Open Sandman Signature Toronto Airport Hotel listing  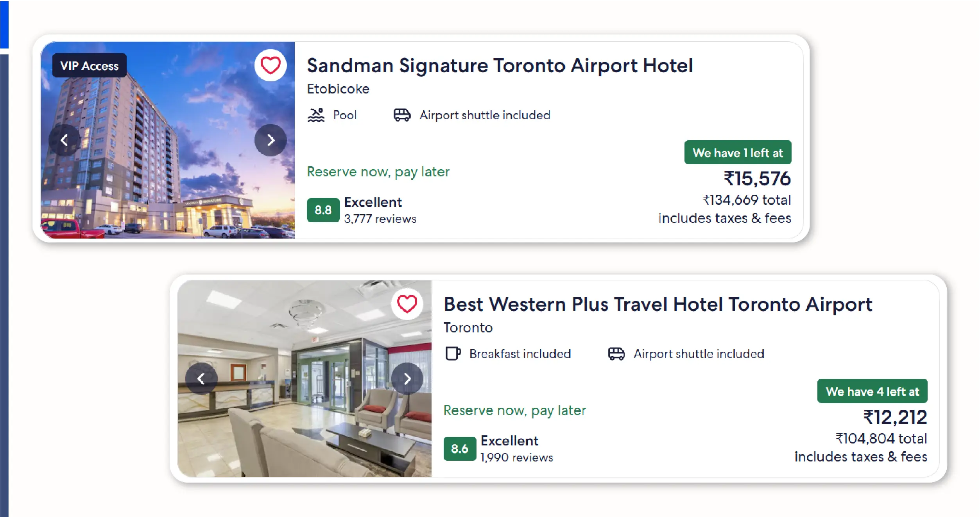click(499, 65)
